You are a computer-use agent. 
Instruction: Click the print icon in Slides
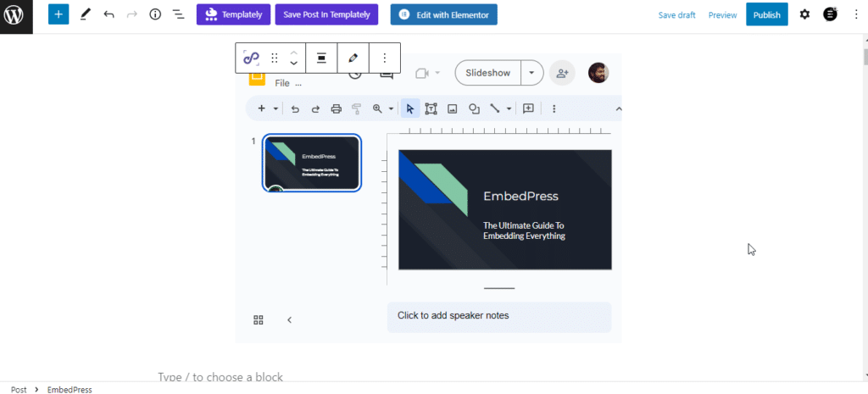[x=336, y=109]
